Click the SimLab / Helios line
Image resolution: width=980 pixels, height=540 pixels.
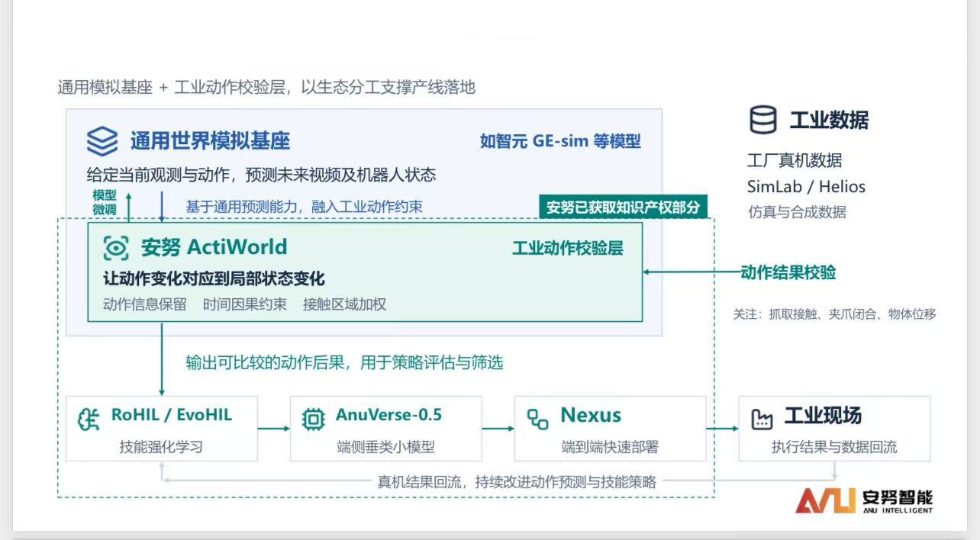click(806, 186)
